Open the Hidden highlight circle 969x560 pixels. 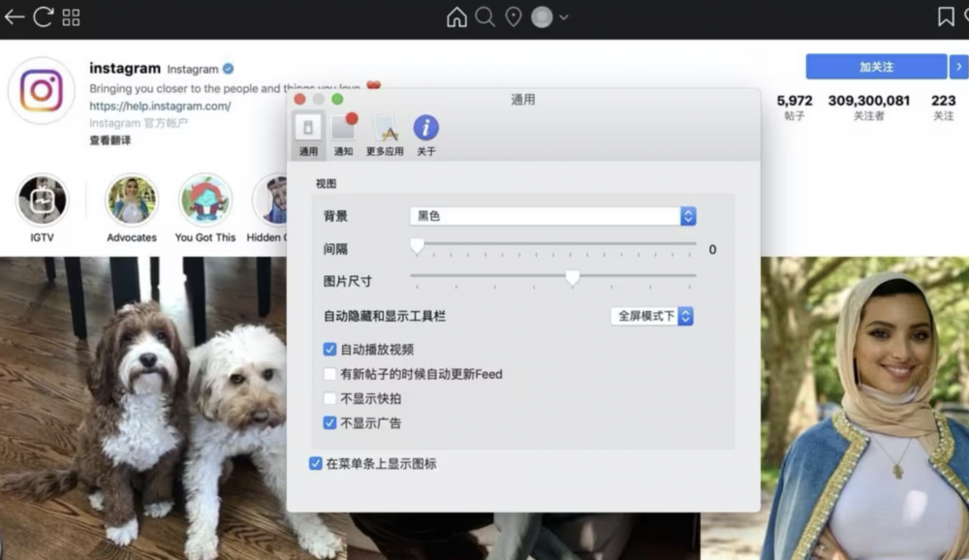pos(270,201)
